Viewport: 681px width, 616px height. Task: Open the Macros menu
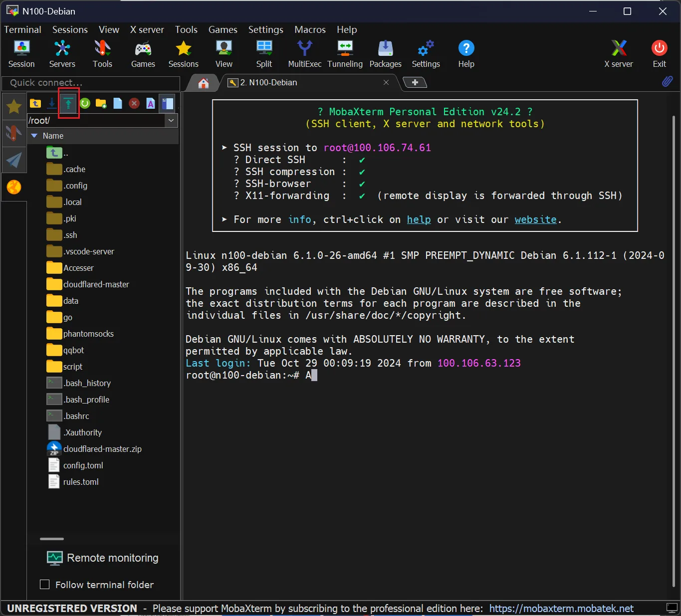(310, 29)
